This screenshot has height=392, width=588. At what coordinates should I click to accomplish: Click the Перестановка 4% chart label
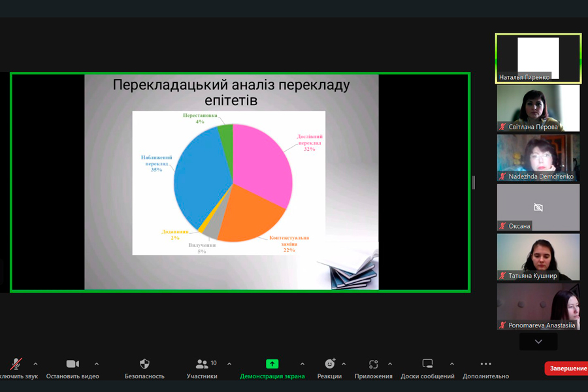pos(200,118)
